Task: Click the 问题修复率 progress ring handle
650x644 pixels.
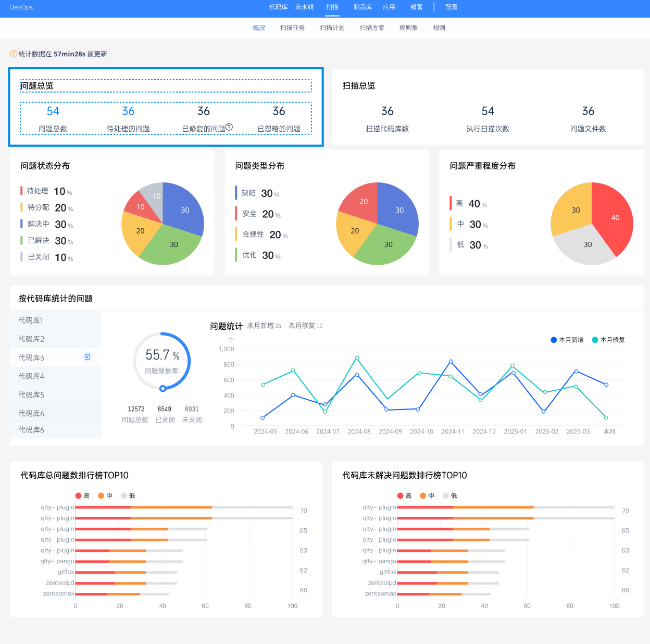Action: coord(163,388)
